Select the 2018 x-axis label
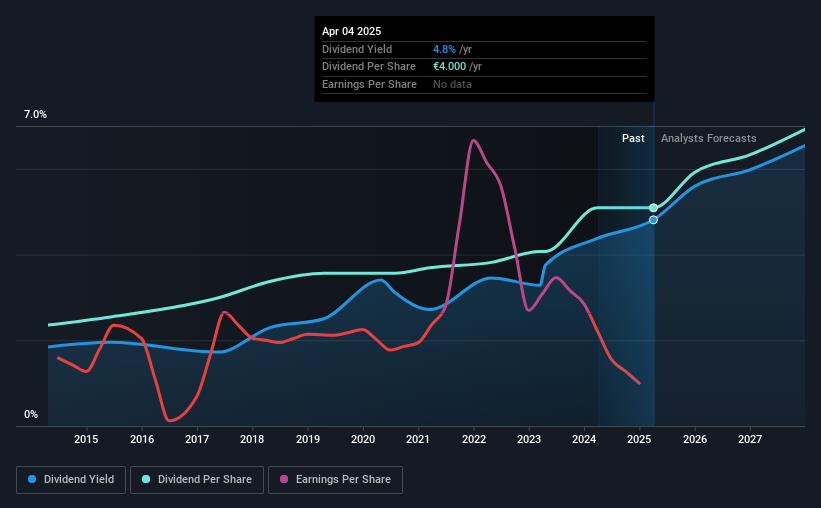 tap(252, 439)
